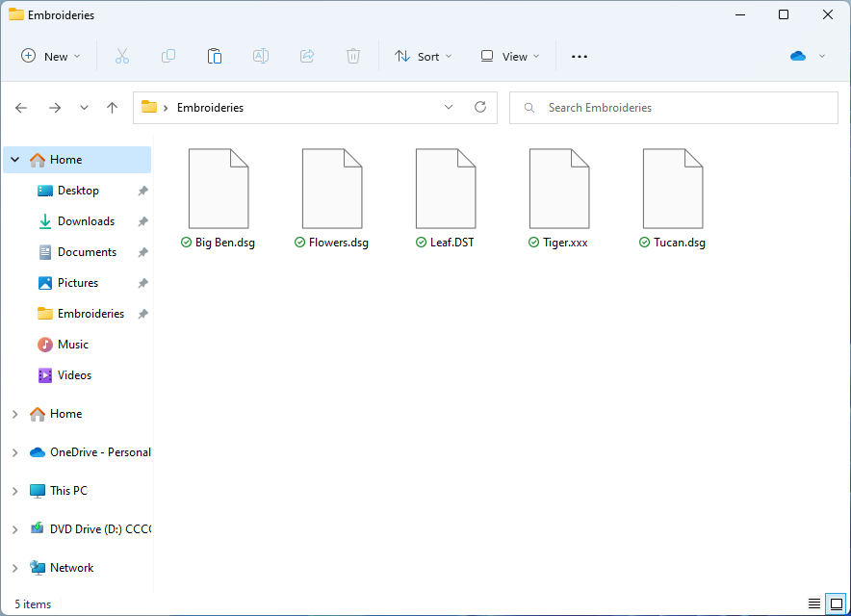The height and width of the screenshot is (616, 851).
Task: Click the Tiger.xxx file name
Action: [565, 243]
